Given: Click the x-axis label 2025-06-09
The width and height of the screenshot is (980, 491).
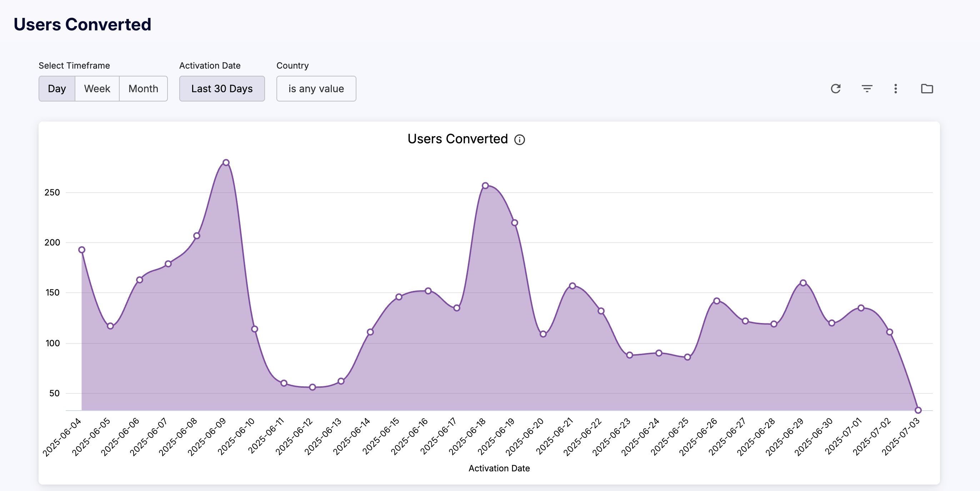Looking at the screenshot, I should click(x=207, y=437).
